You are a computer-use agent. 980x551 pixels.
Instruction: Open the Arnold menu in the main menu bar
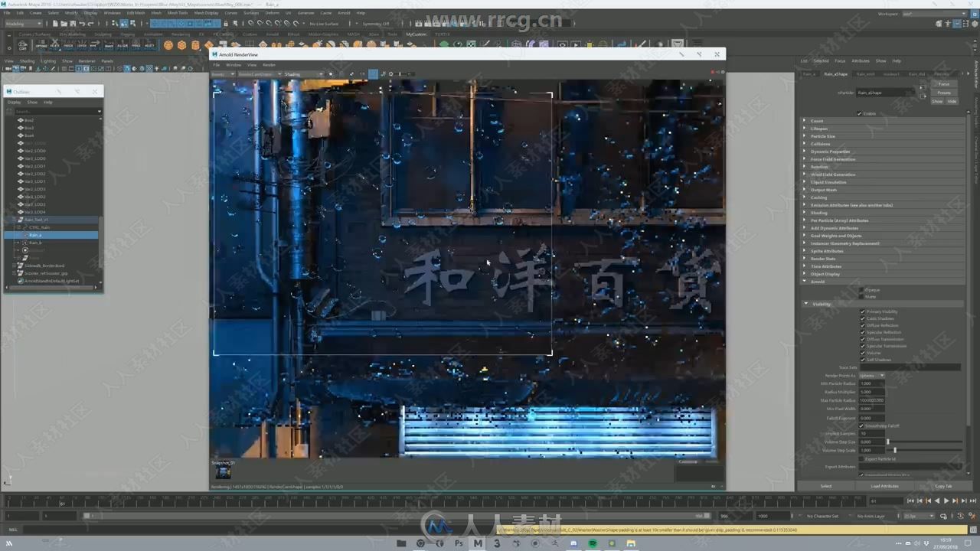[344, 13]
